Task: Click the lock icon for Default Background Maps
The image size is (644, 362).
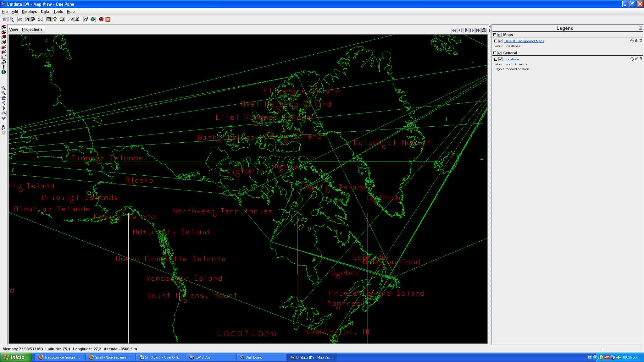Action: pyautogui.click(x=636, y=41)
